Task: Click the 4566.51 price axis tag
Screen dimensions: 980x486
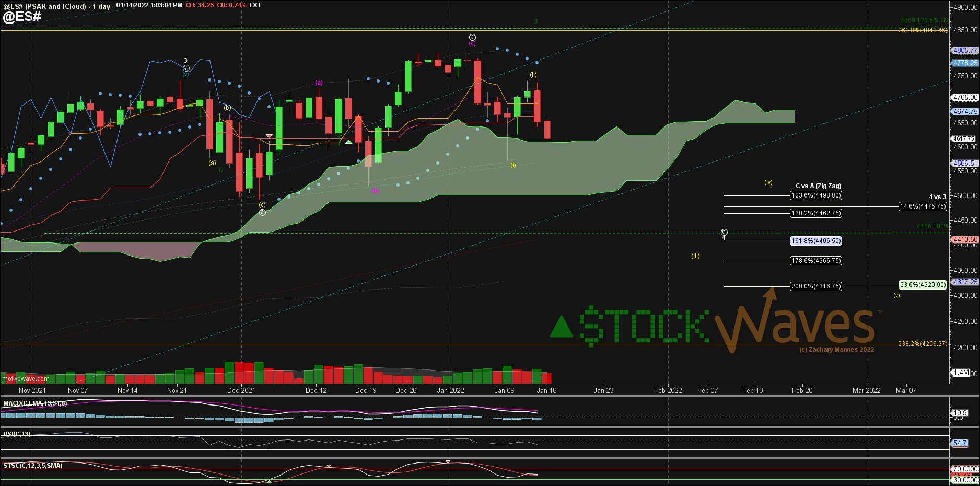Action: click(965, 163)
